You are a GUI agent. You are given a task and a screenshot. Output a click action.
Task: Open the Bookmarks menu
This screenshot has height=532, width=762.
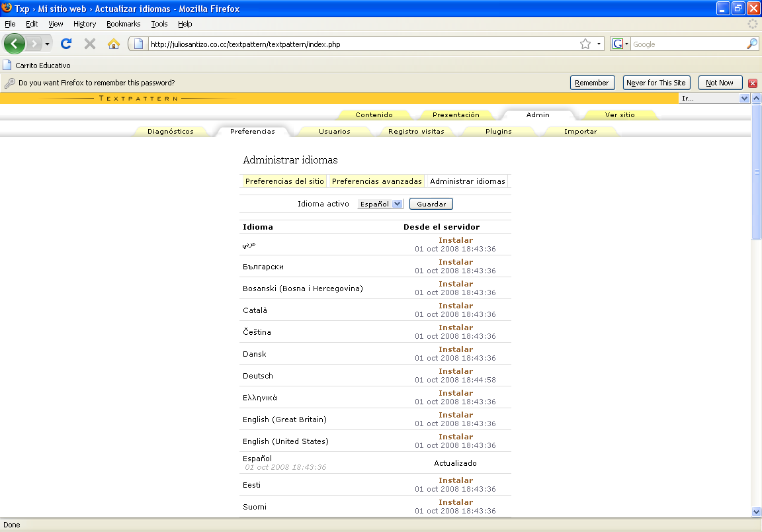124,24
